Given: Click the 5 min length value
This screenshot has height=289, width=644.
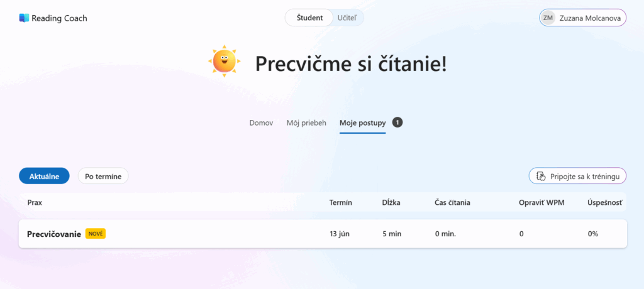Looking at the screenshot, I should click(392, 234).
